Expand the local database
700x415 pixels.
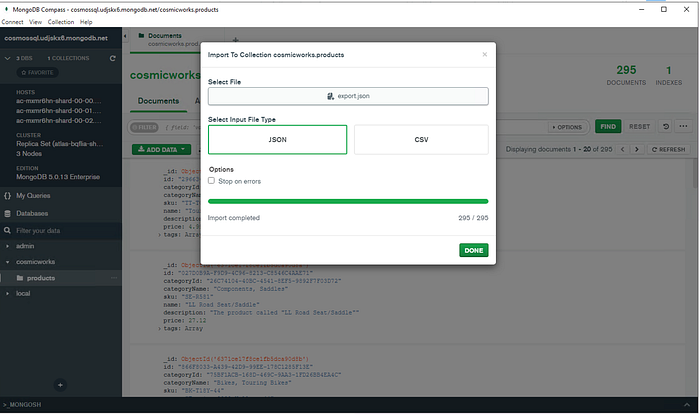[x=8, y=294]
